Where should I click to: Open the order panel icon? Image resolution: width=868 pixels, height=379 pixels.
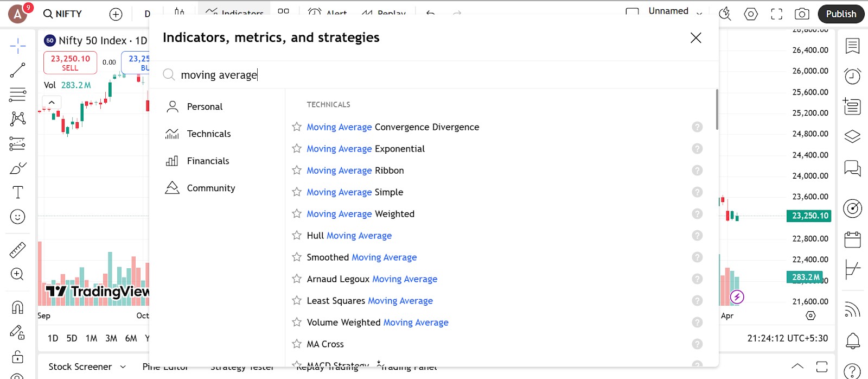tap(852, 269)
